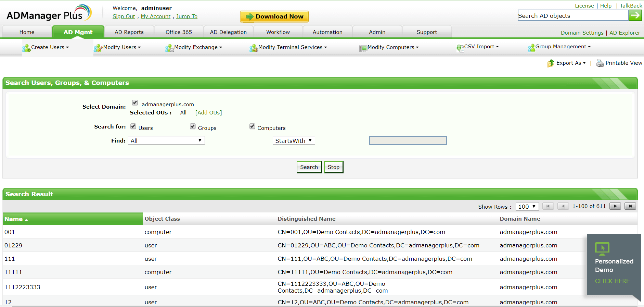The image size is (644, 307).
Task: Click CLICK HERE in Personalized Demo
Action: [612, 281]
